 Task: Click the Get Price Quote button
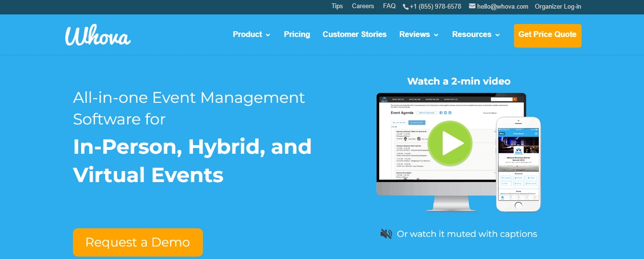pyautogui.click(x=547, y=35)
